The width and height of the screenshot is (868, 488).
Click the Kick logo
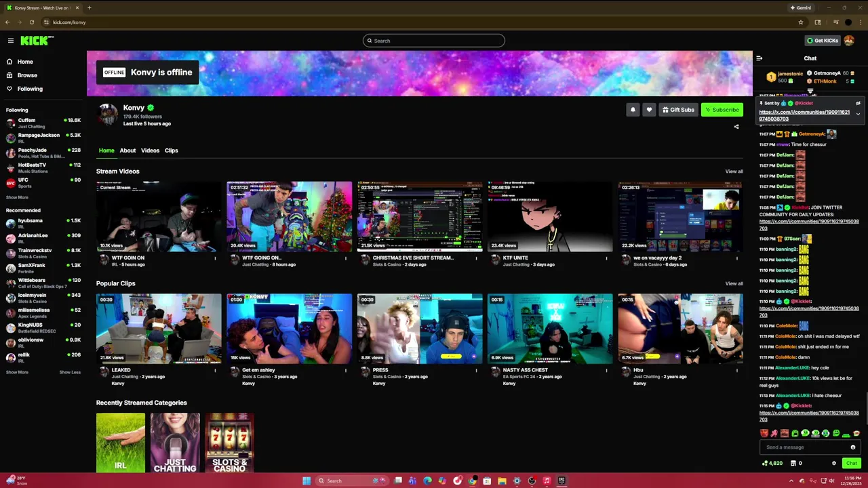37,41
